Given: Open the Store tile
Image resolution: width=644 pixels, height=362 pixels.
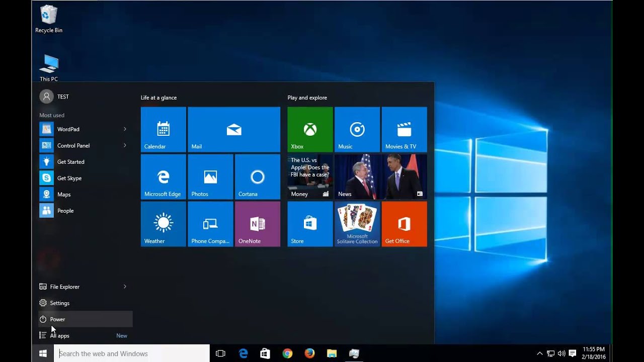Looking at the screenshot, I should click(x=310, y=224).
